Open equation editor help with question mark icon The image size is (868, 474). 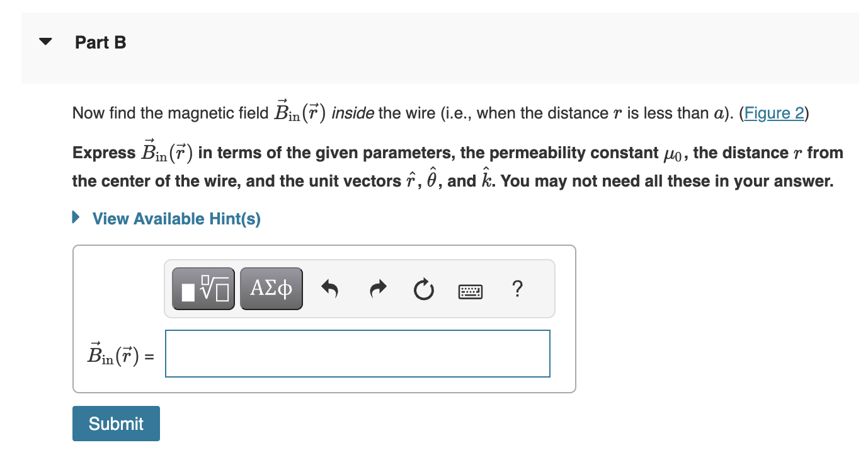coord(517,289)
